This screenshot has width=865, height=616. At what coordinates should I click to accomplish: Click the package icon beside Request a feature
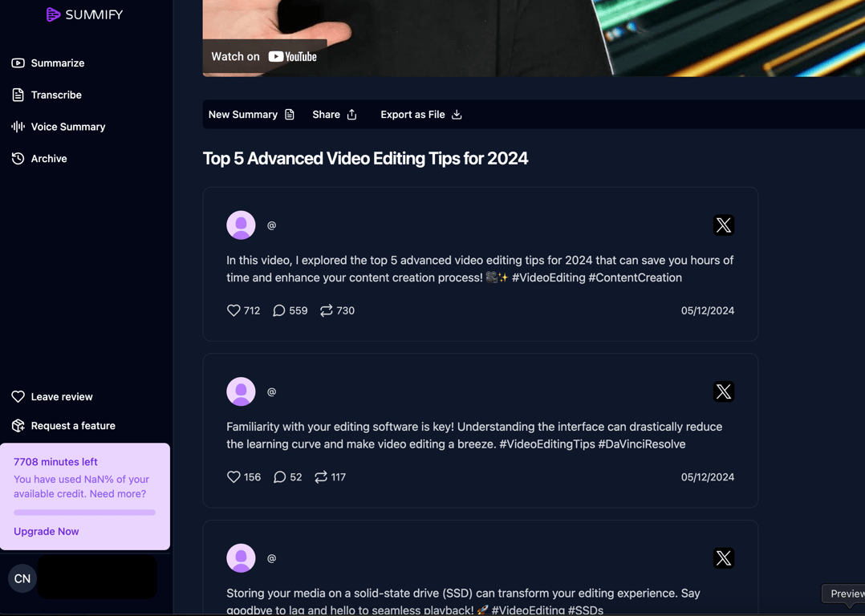pyautogui.click(x=18, y=426)
